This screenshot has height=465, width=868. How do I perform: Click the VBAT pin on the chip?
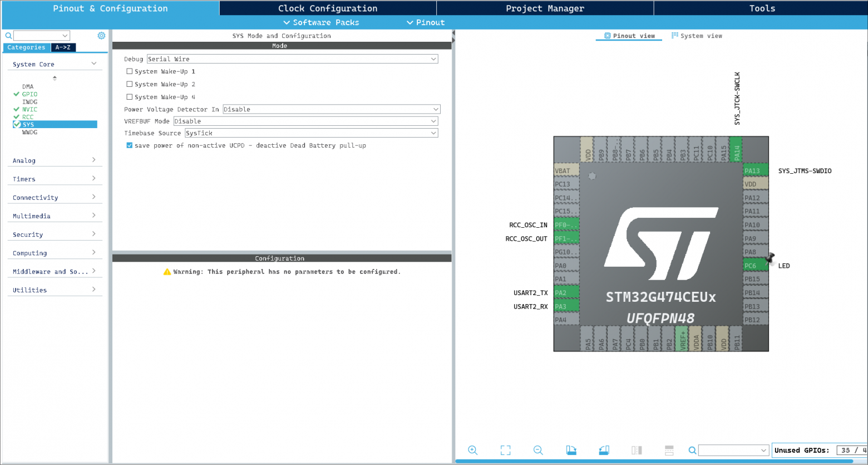(566, 171)
